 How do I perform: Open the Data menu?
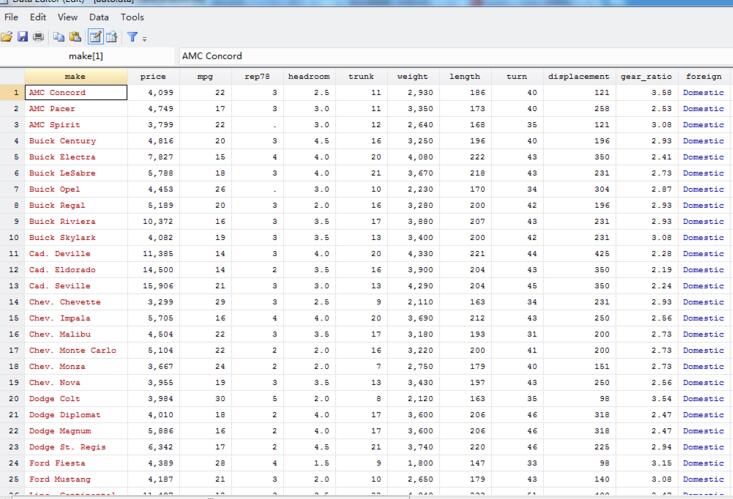pyautogui.click(x=99, y=17)
